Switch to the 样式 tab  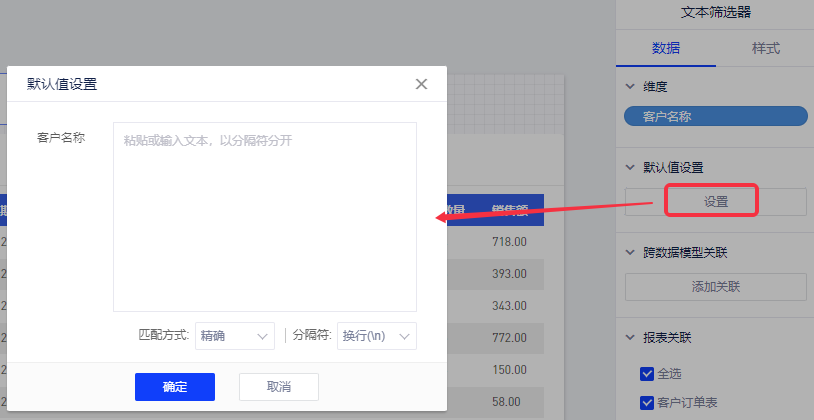click(765, 48)
